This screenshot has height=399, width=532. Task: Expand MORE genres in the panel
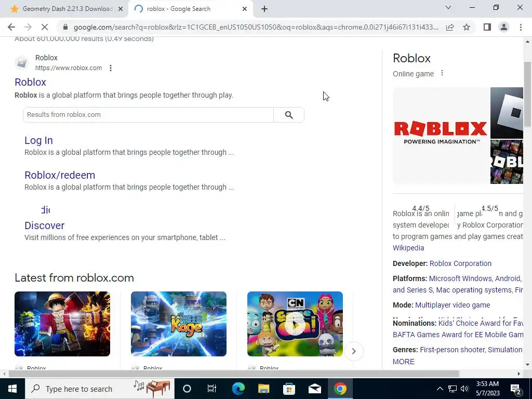click(404, 362)
